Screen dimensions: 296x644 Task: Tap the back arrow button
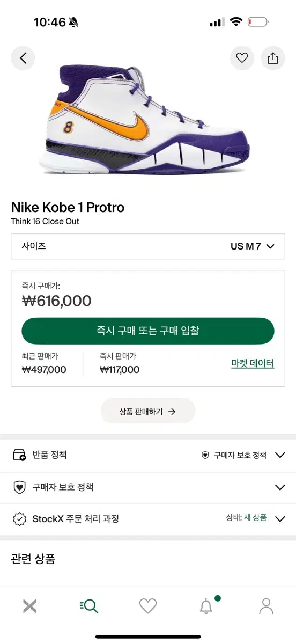pyautogui.click(x=23, y=58)
